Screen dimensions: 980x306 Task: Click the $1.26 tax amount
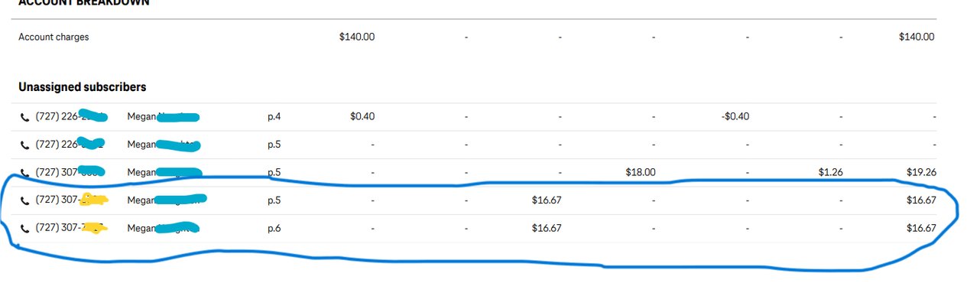point(830,172)
